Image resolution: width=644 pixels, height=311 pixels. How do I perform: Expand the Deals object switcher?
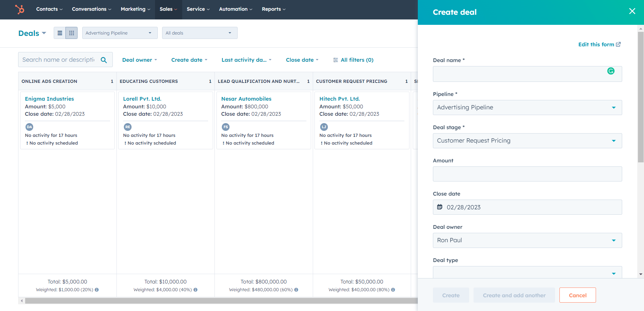pyautogui.click(x=32, y=33)
